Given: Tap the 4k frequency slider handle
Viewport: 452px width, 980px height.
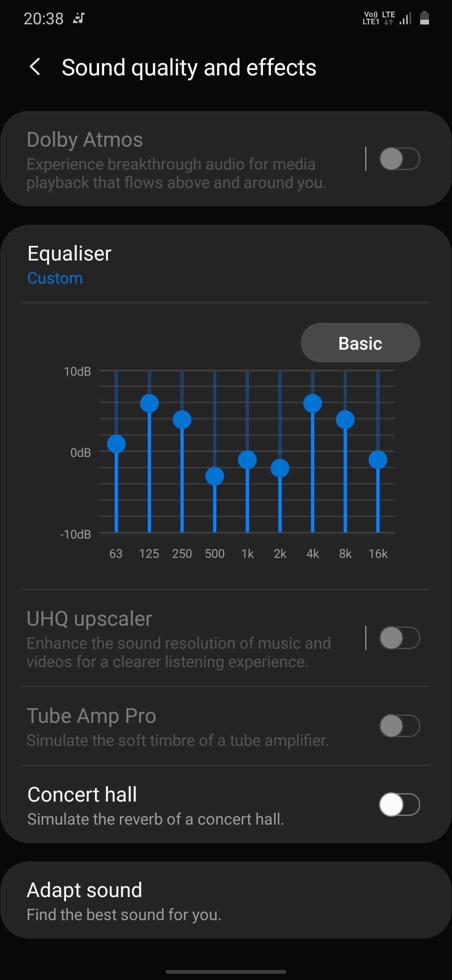Looking at the screenshot, I should pos(312,403).
